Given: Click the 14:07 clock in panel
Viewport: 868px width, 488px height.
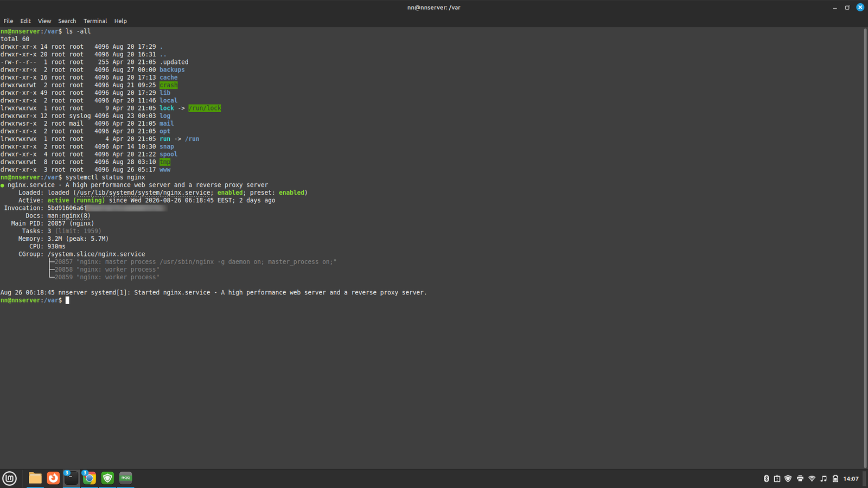Looking at the screenshot, I should point(851,478).
